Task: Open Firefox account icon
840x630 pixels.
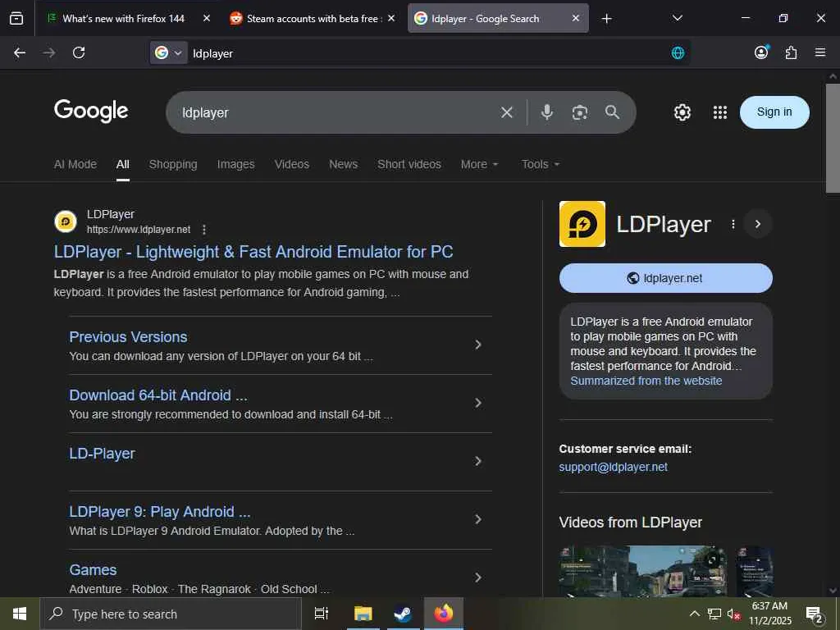Action: (x=761, y=52)
